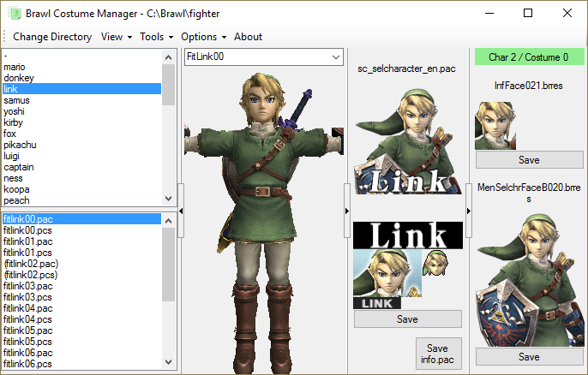Viewport: 588px width, 375px height.
Task: Select (fitlink02.pcs) in the file list
Action: [x=81, y=275]
